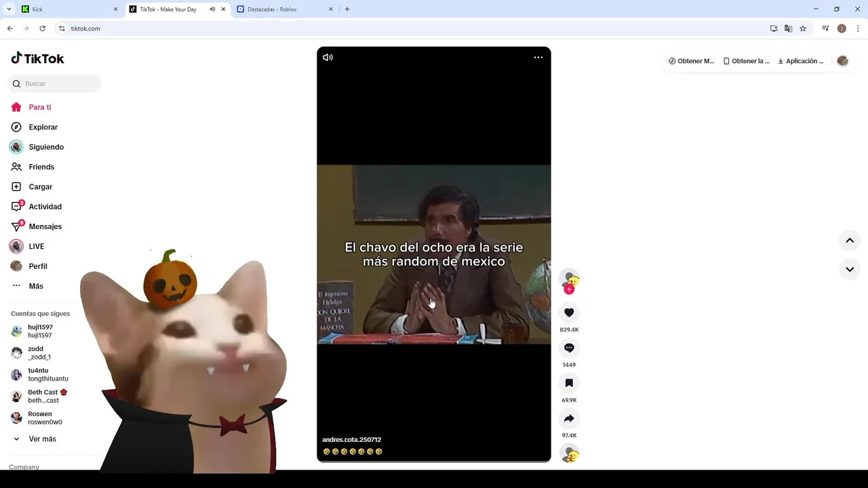Screen dimensions: 868x488
Task: Go to previous video with up chevron
Action: (850, 241)
